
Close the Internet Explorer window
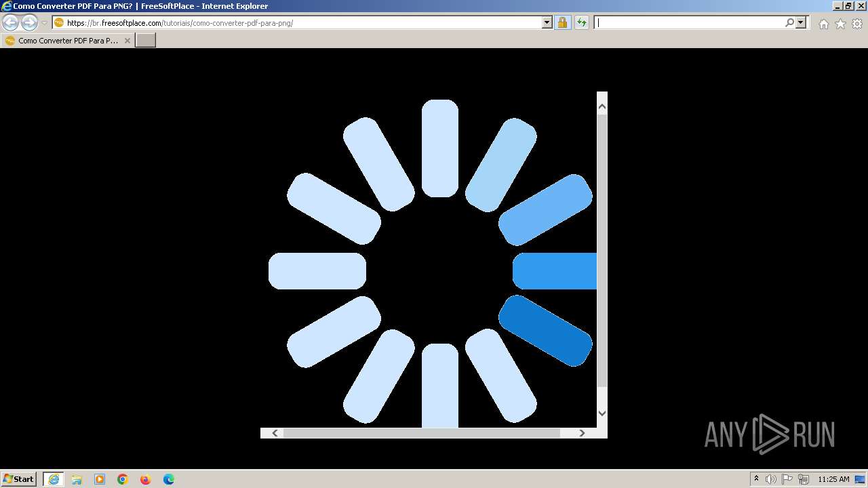(860, 6)
